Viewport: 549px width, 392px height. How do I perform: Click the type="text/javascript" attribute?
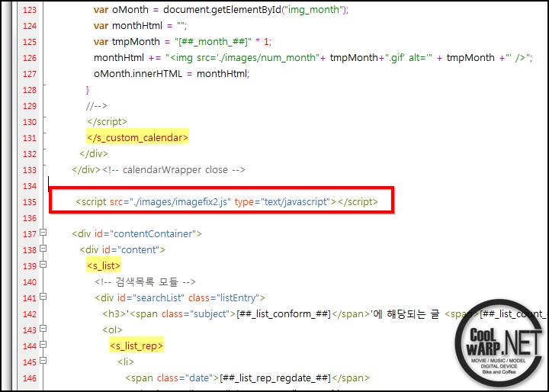[x=283, y=202]
